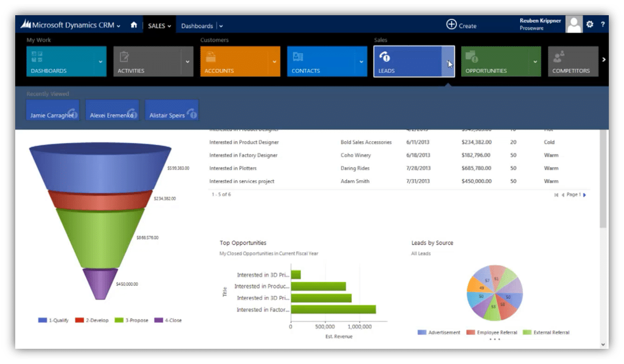Open the Interested in Plotters opportunity
The image size is (624, 364).
[233, 168]
